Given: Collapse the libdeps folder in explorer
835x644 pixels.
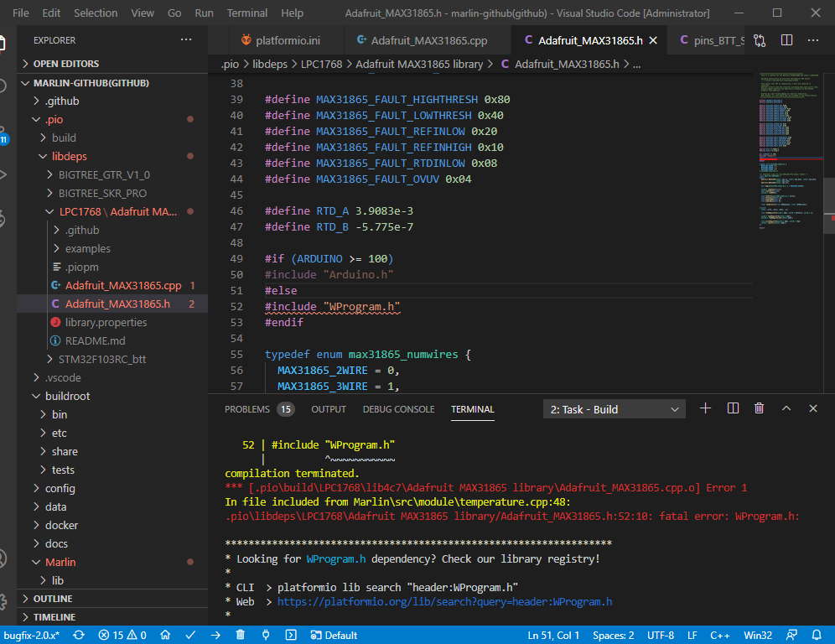Looking at the screenshot, I should point(69,156).
